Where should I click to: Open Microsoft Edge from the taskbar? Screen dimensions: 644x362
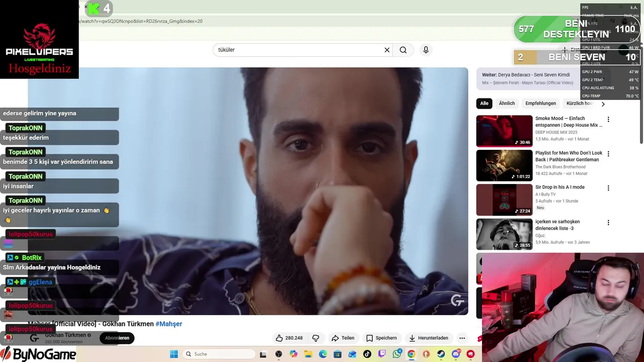323,354
